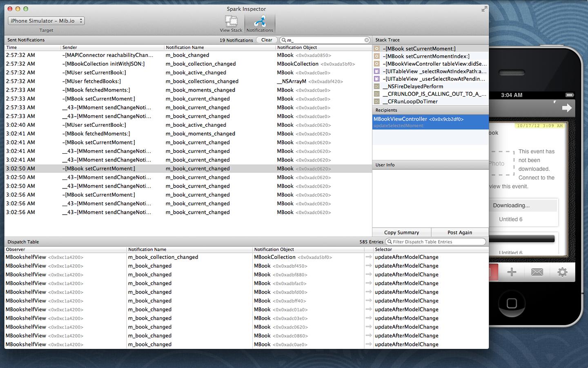Select dispatch row for m_book_collection_changed
588x368 pixels.
[246, 257]
